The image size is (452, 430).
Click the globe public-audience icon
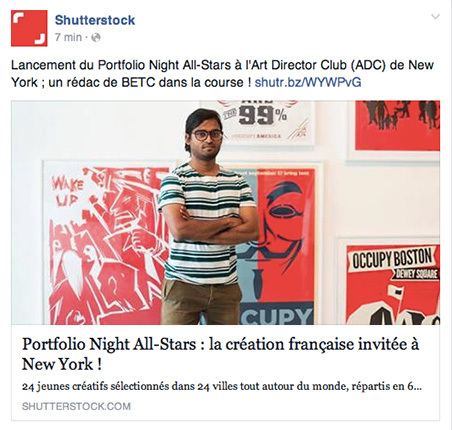pos(96,38)
